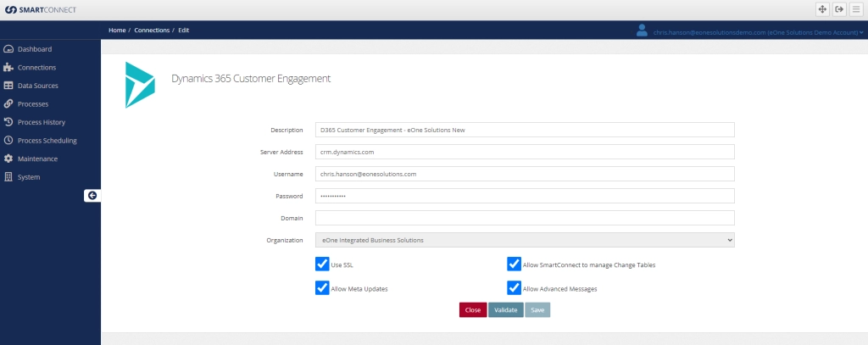Go to Home in the breadcrumb

coord(117,31)
